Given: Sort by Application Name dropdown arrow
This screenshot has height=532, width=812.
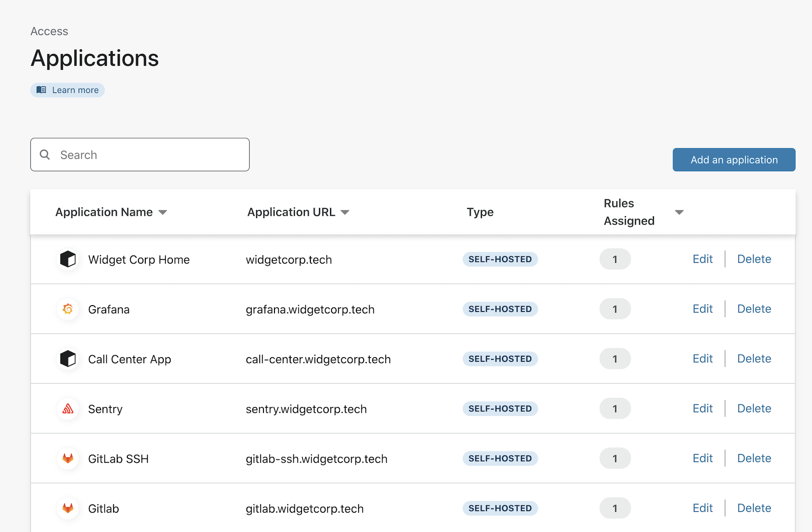Looking at the screenshot, I should (163, 212).
